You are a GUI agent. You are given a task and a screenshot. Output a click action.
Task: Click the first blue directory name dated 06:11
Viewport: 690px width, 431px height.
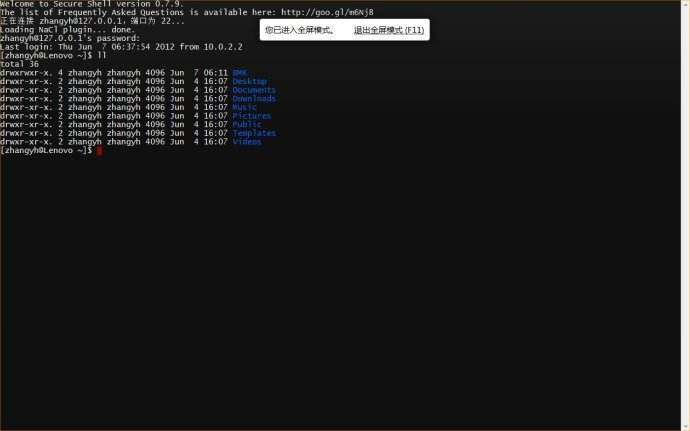tap(240, 73)
